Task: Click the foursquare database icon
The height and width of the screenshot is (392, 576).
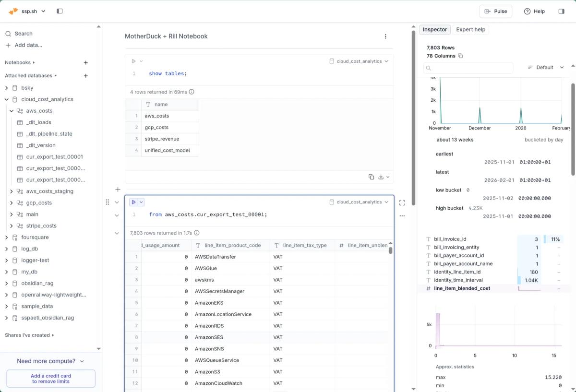Action: click(x=15, y=238)
